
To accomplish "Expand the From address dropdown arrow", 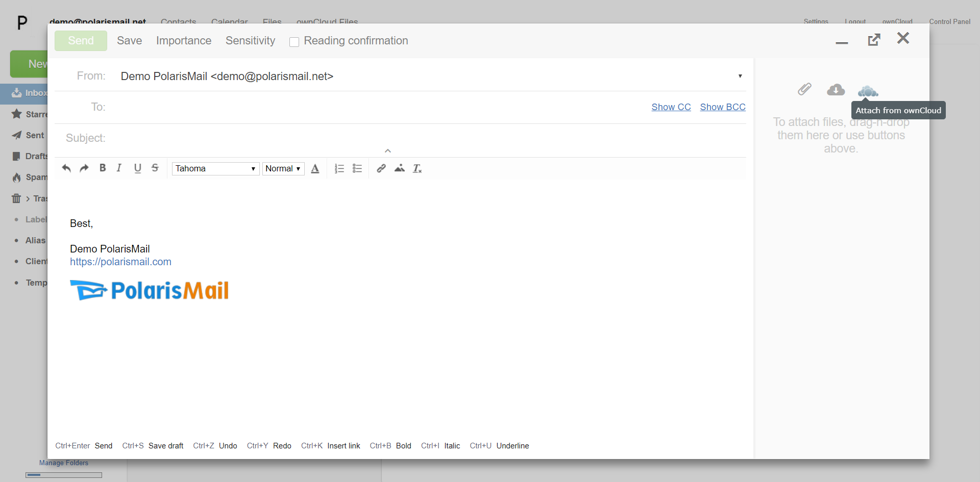I will 740,76.
